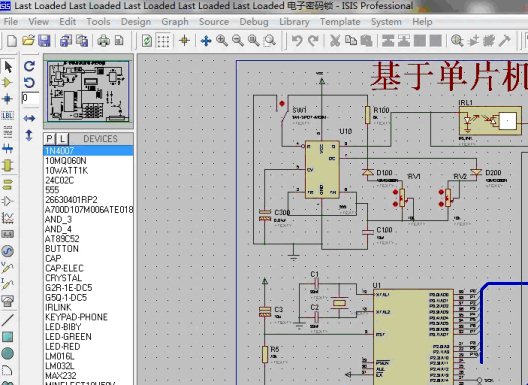Toggle the false origin crosshair icon
This screenshot has width=528, height=385.
click(184, 41)
